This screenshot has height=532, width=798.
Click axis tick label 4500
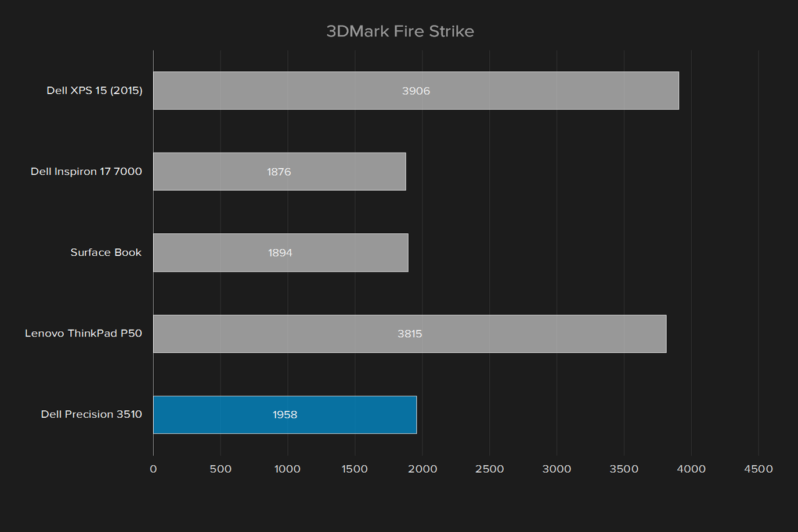(x=759, y=469)
